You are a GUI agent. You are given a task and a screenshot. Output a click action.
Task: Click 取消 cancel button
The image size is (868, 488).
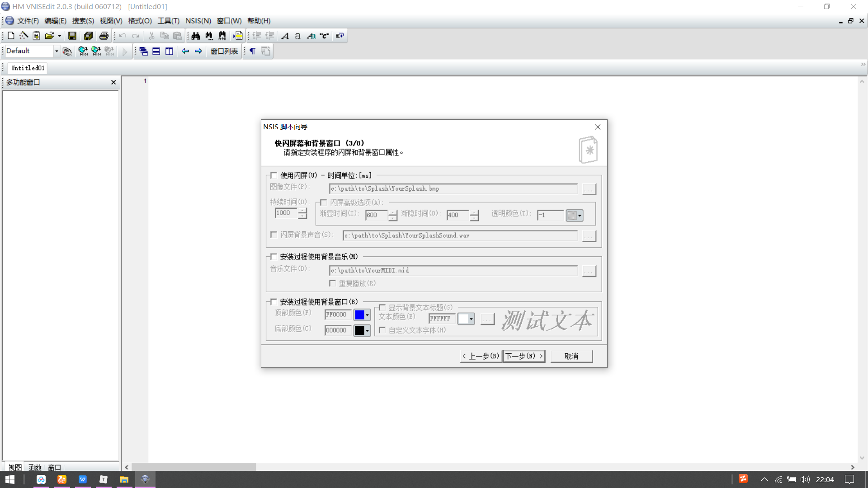pos(571,356)
